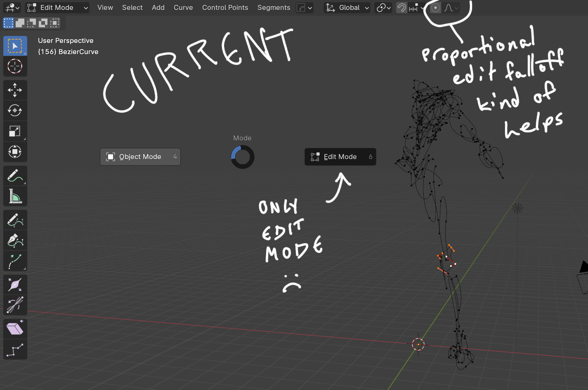Pick the Randomize tool

tap(15, 350)
